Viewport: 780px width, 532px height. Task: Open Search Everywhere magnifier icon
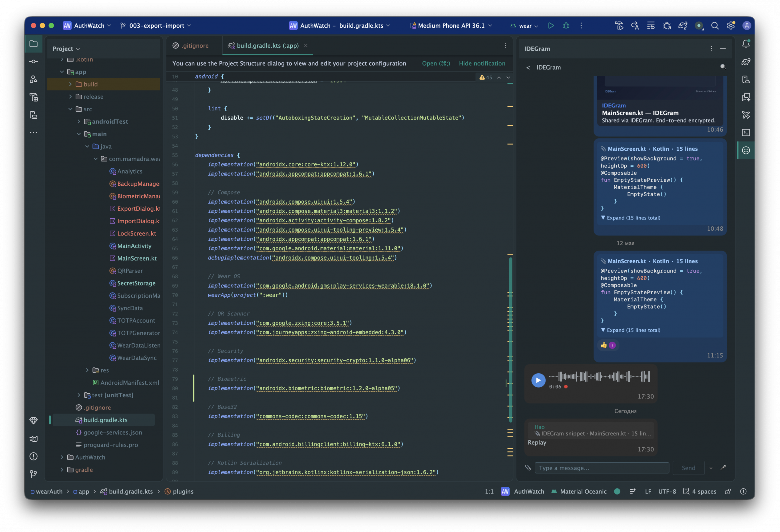tap(715, 26)
